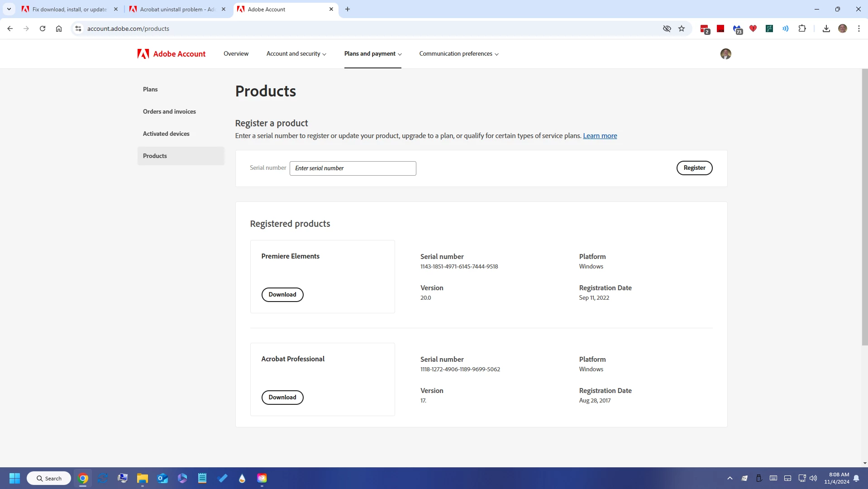
Task: Select Activated devices in sidebar
Action: (166, 134)
